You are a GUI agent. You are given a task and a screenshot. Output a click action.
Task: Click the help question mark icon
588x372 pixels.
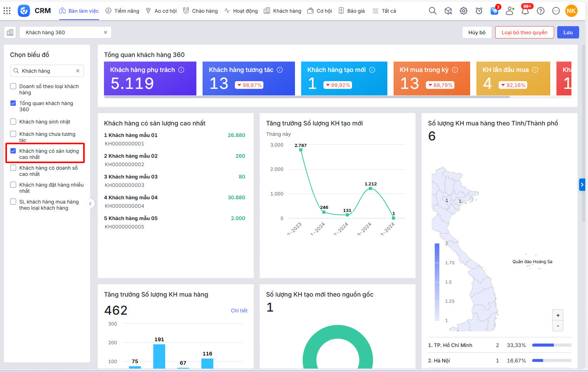coord(541,11)
